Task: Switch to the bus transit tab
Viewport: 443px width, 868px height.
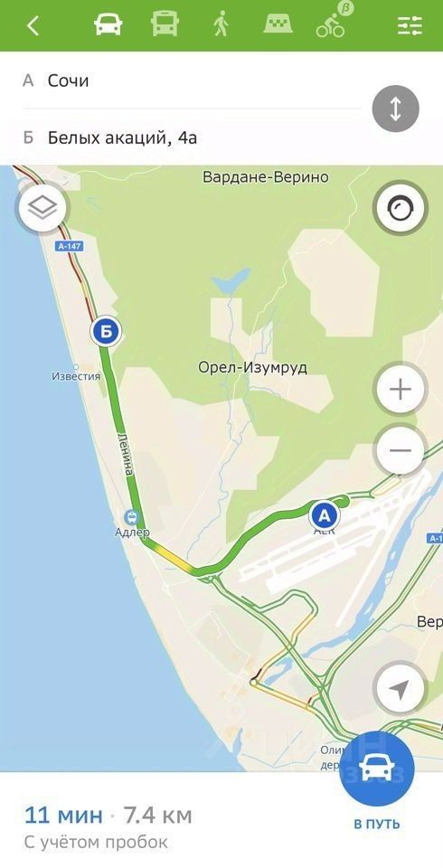Action: point(165,25)
